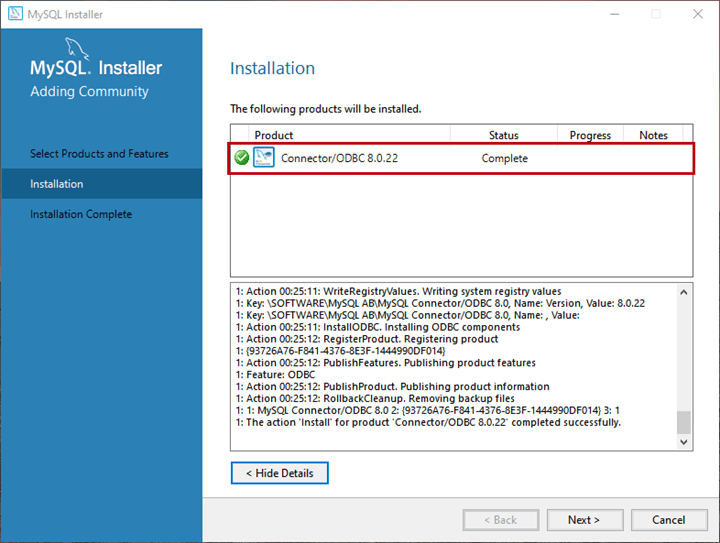Image resolution: width=720 pixels, height=543 pixels.
Task: Click the Notes column header
Action: [653, 135]
